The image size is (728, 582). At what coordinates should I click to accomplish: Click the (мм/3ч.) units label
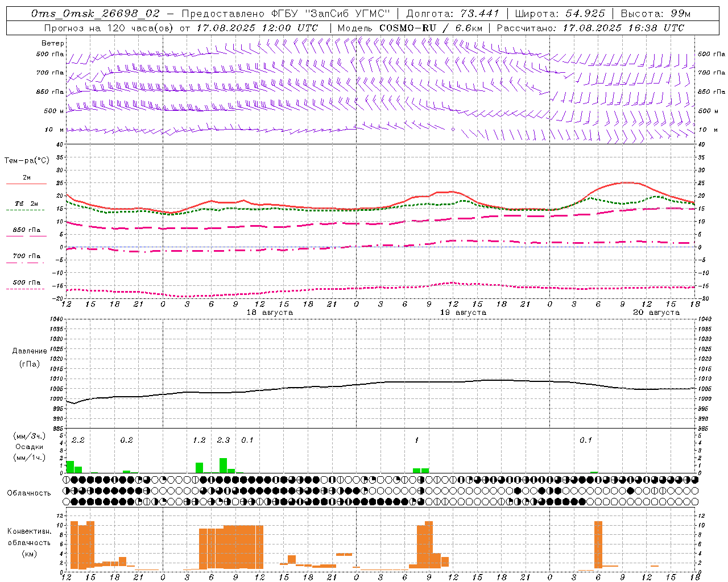pos(29,436)
